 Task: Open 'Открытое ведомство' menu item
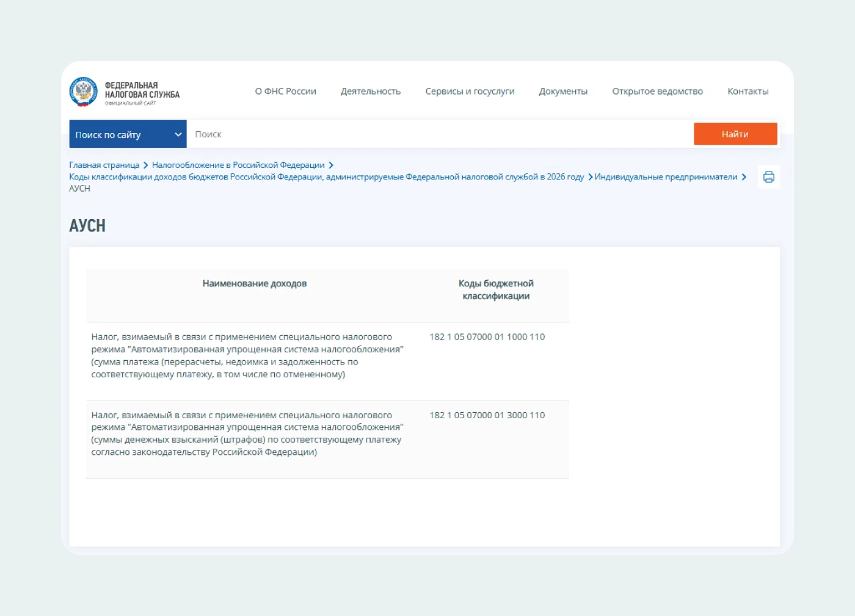[x=657, y=92]
